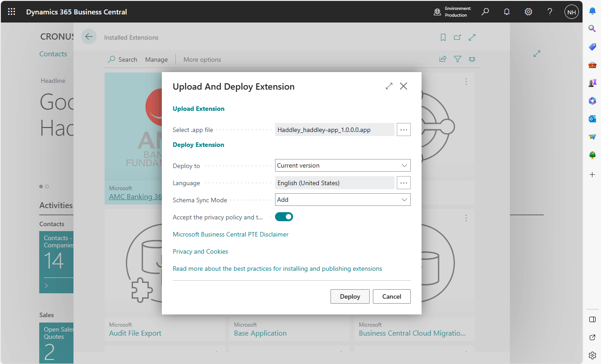Click the Help question mark icon
The width and height of the screenshot is (601, 364).
tap(550, 12)
